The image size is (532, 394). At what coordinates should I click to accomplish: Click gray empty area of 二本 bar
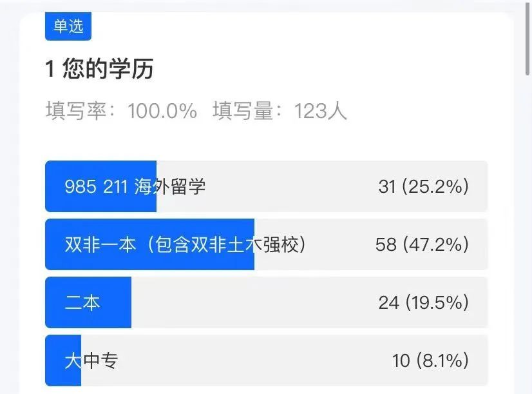tap(258, 302)
